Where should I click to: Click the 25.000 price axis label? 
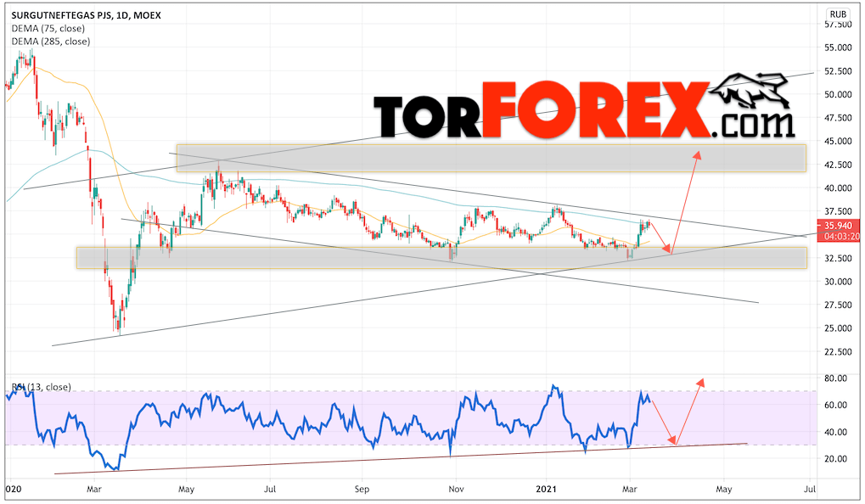point(838,328)
